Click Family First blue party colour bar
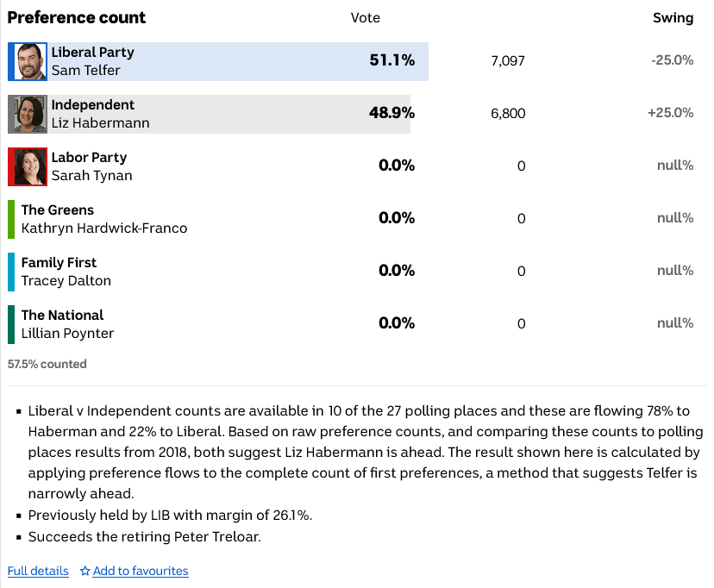Viewport: 714px width, 588px height. tap(11, 272)
